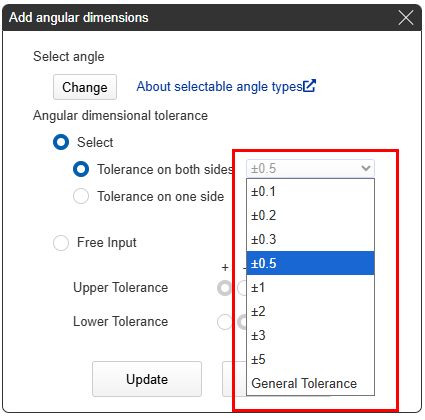Select the highlighted ±0.5 option
Image resolution: width=425 pixels, height=420 pixels.
pyautogui.click(x=310, y=263)
